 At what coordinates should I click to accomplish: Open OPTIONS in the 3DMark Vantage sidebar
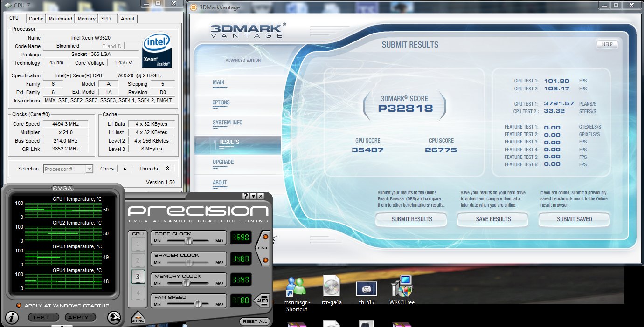[221, 102]
